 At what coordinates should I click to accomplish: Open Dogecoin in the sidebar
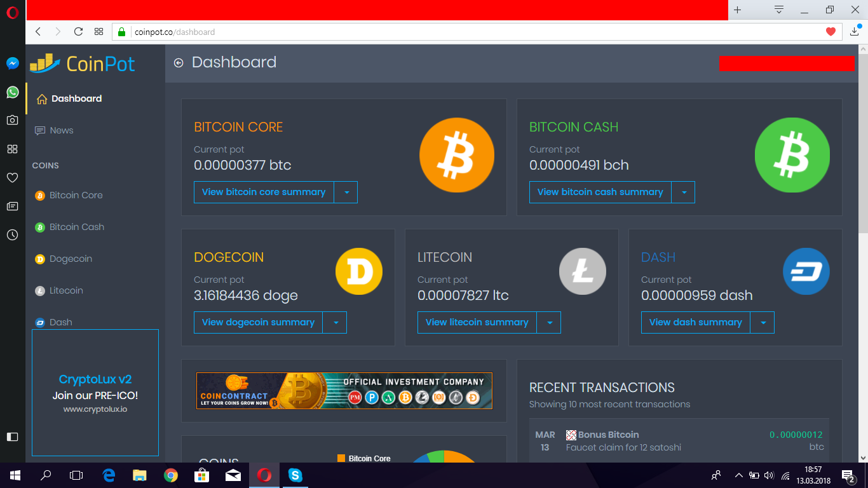[x=95, y=259]
